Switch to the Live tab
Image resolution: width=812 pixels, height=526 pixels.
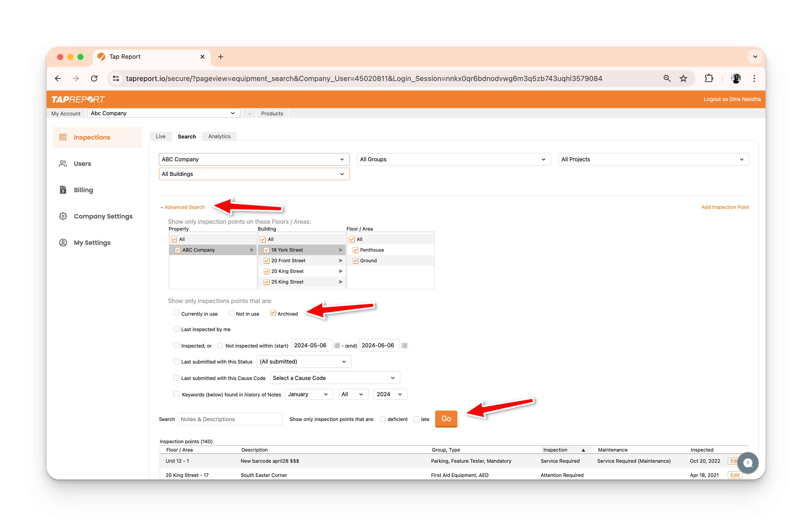(x=160, y=136)
